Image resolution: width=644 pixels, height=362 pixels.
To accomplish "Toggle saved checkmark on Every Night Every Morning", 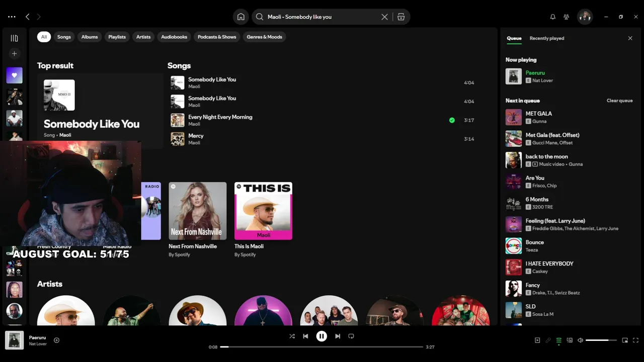I will coord(452,120).
